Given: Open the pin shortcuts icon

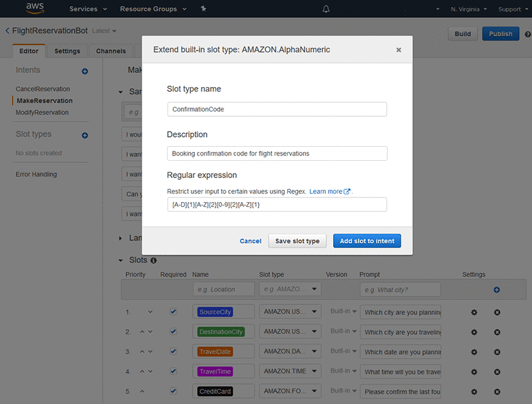Looking at the screenshot, I should (203, 9).
